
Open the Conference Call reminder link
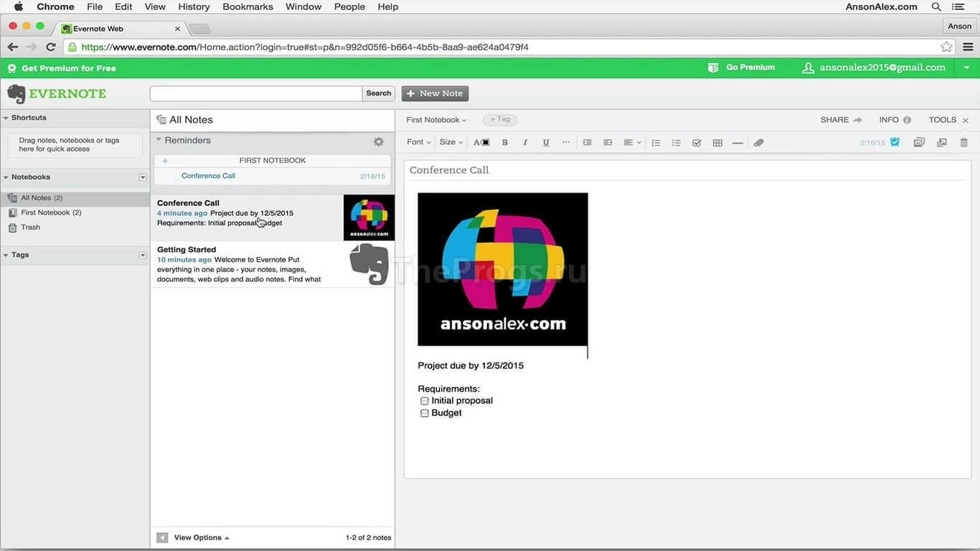click(208, 176)
